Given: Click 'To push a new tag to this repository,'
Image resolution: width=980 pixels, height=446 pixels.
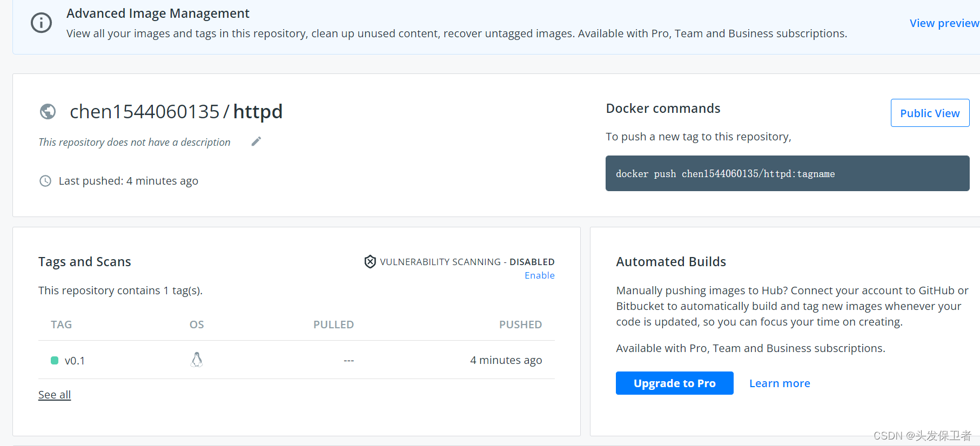Looking at the screenshot, I should tap(699, 137).
